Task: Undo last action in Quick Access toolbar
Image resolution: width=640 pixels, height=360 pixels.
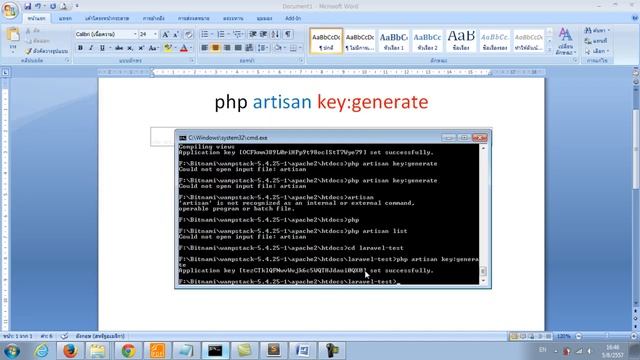Action: [38, 6]
